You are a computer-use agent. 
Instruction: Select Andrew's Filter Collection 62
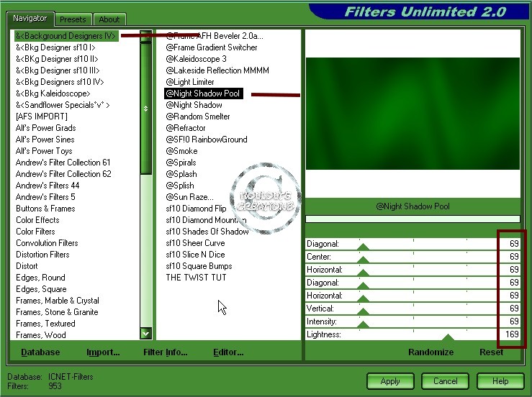coord(63,174)
